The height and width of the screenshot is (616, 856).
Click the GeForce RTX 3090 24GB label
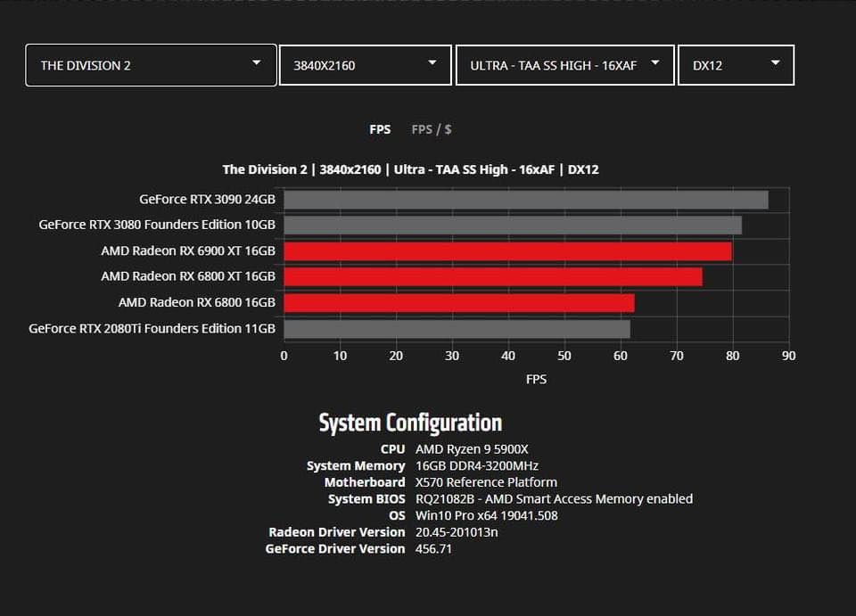[x=207, y=199]
